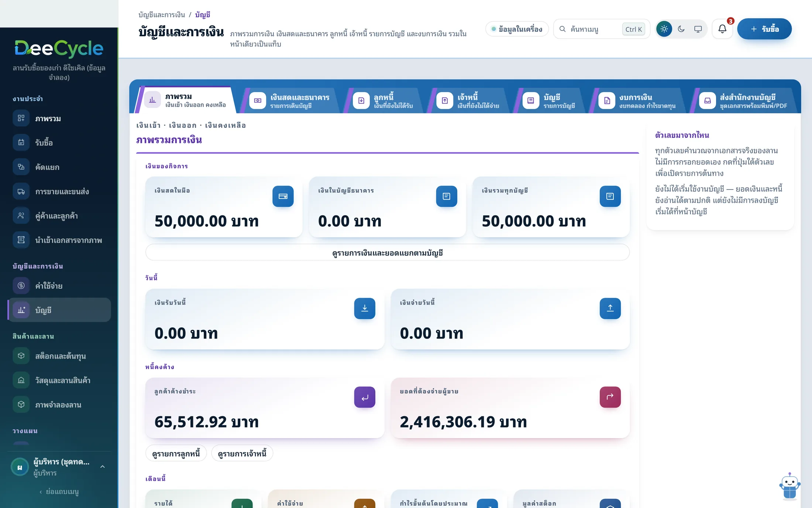The image size is (812, 508).
Task: Open the บัญชี รายการบัญชี tab
Action: 550,100
